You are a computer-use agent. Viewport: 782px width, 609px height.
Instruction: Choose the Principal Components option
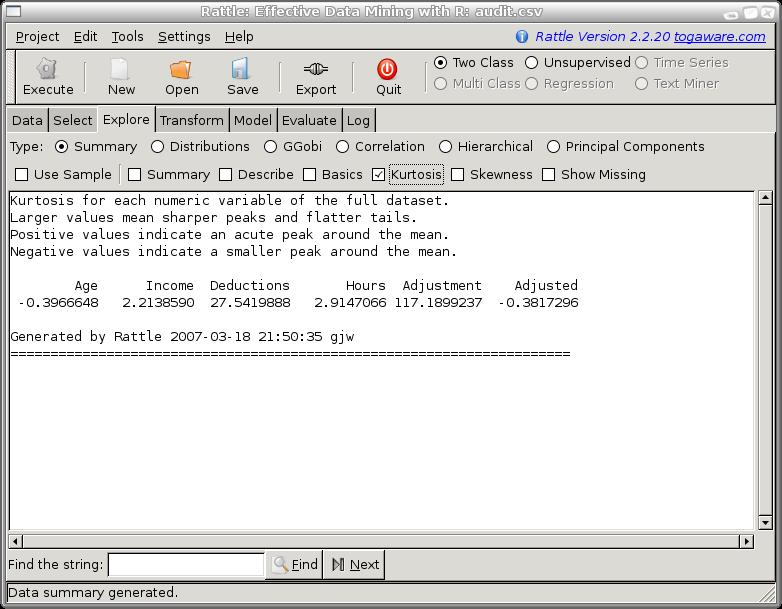pyautogui.click(x=553, y=147)
